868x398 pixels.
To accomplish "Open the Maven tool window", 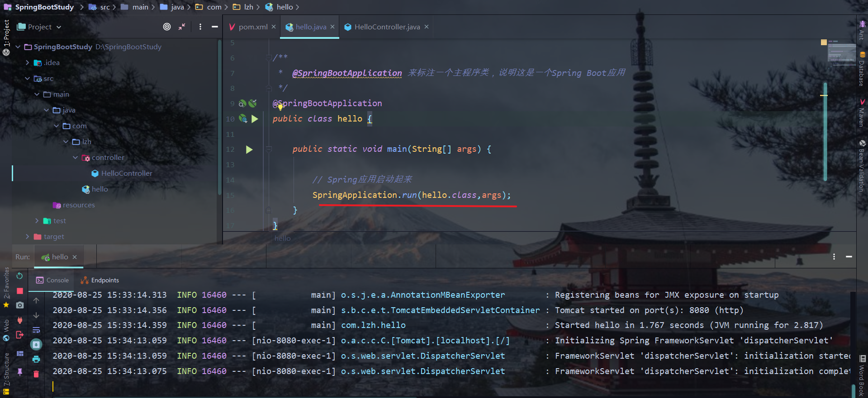I will coord(862,112).
